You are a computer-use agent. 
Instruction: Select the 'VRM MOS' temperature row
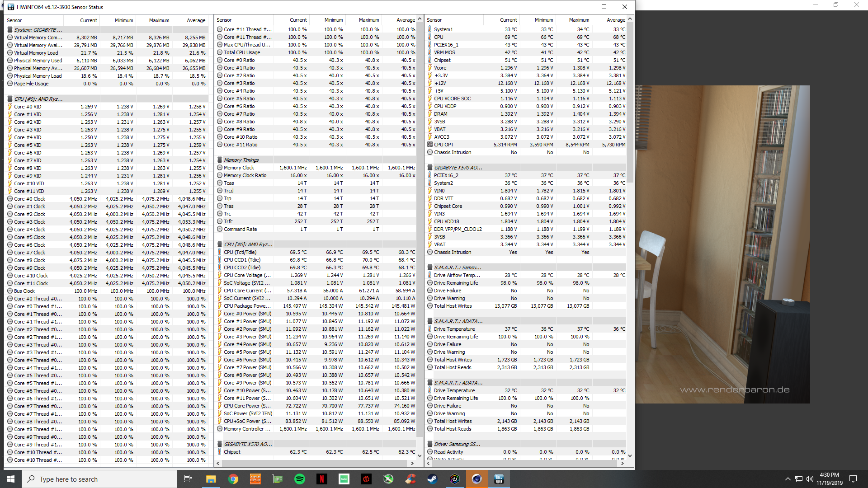(526, 52)
